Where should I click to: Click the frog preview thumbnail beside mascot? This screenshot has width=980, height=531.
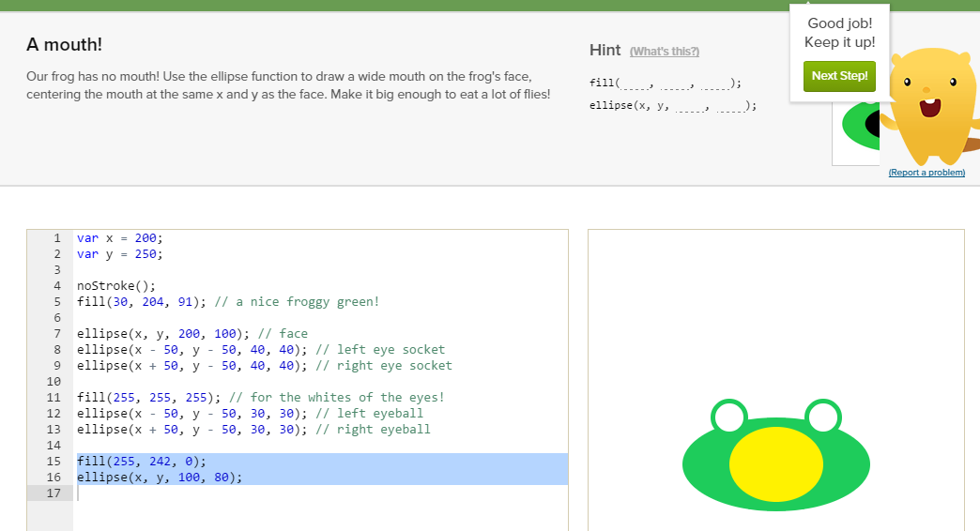(x=856, y=132)
